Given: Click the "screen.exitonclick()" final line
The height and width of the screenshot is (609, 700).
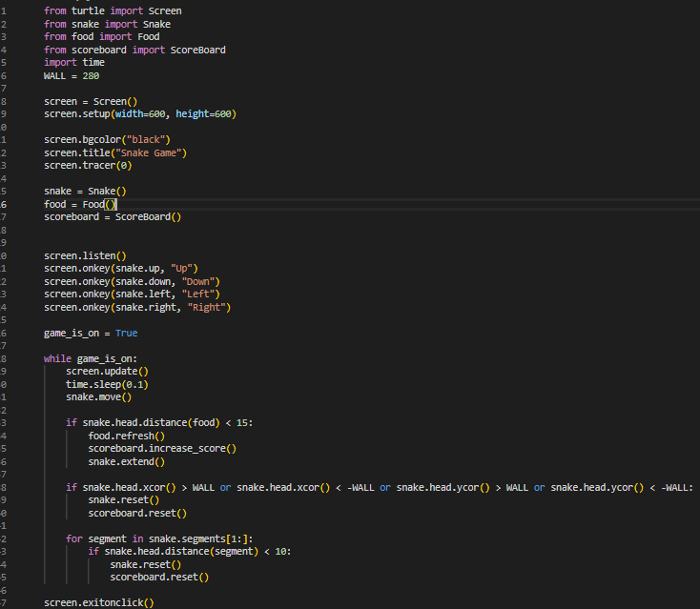Looking at the screenshot, I should tap(99, 602).
